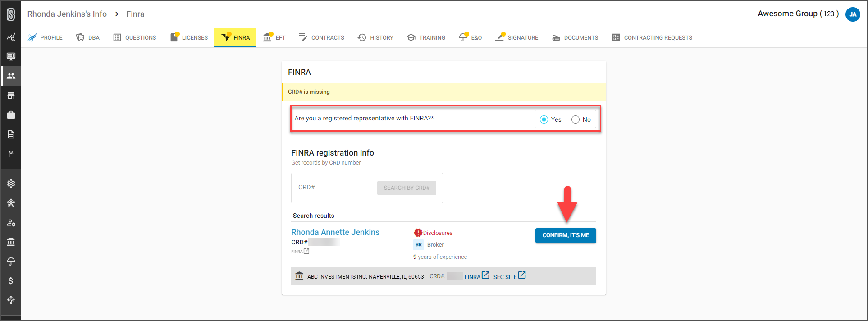Go to the Contracts tab
The height and width of the screenshot is (321, 868).
click(322, 38)
